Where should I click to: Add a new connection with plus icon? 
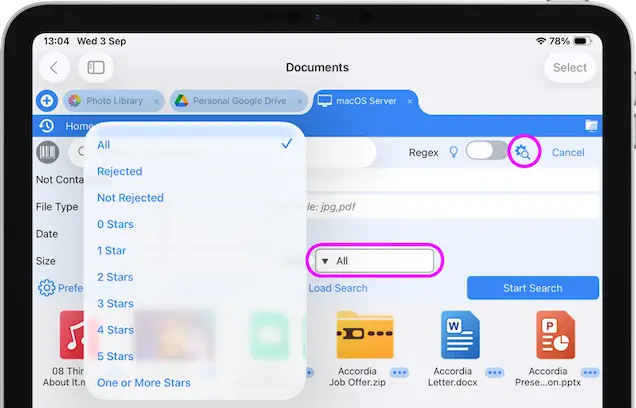tap(46, 101)
